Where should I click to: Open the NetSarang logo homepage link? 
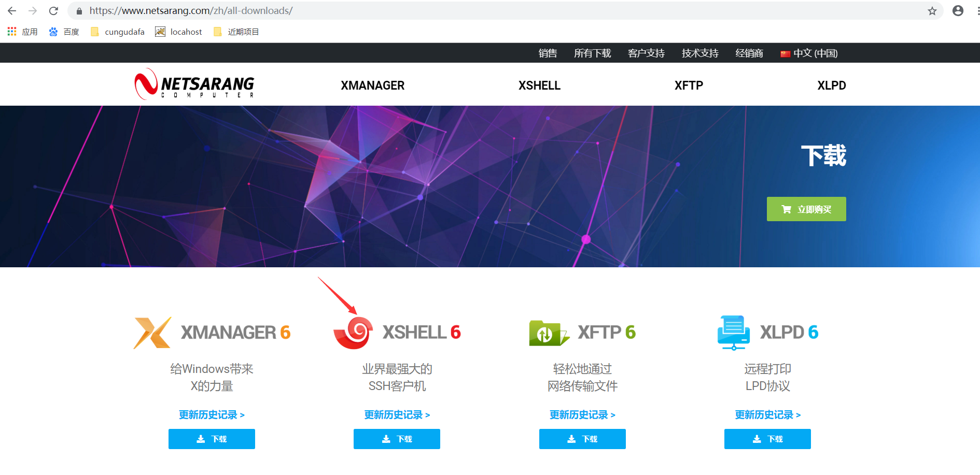click(x=193, y=84)
